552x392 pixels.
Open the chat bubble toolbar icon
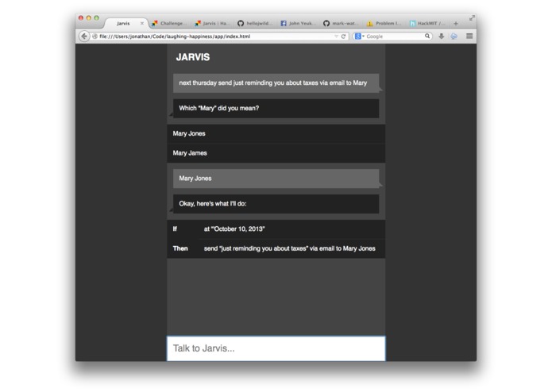(454, 37)
